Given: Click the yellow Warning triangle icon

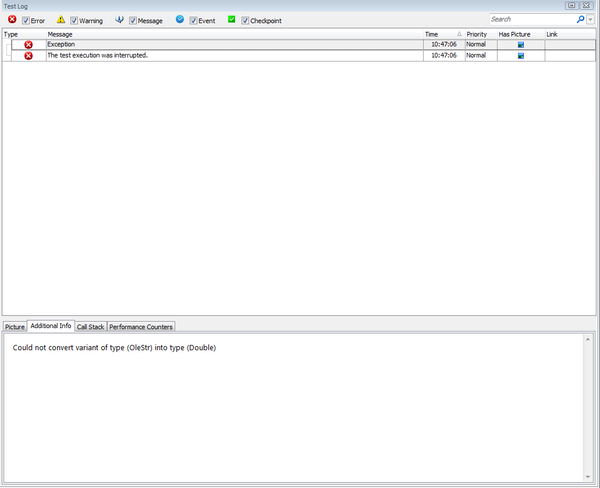Looking at the screenshot, I should click(61, 19).
